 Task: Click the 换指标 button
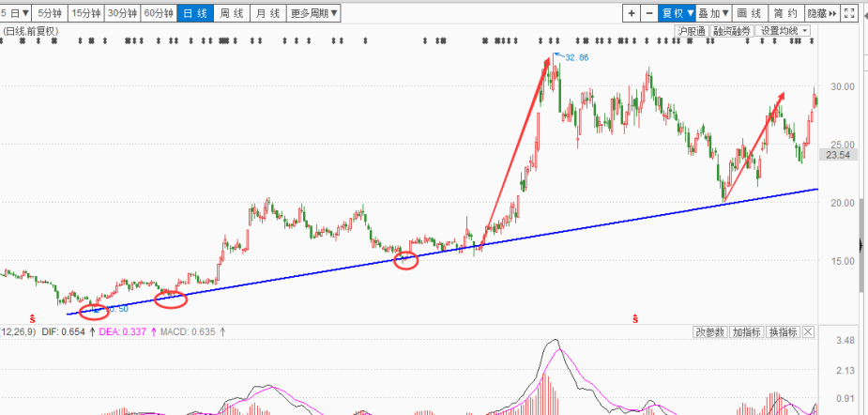(x=784, y=331)
